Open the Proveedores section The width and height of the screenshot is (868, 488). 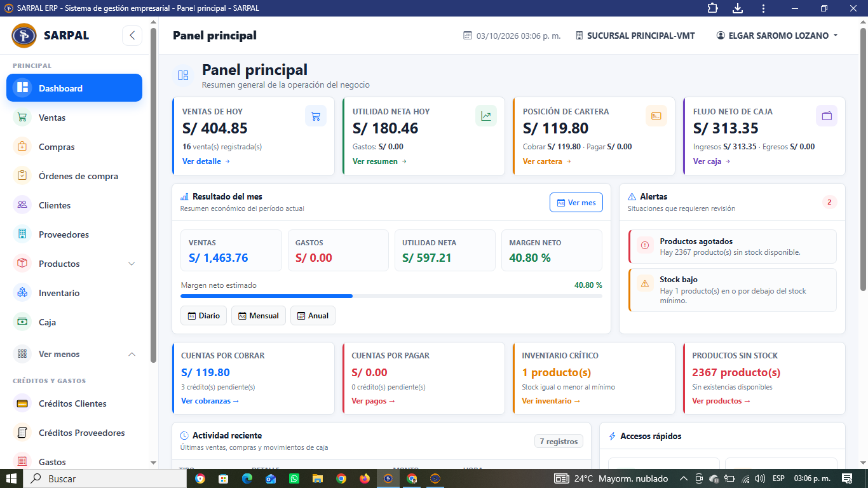[74, 234]
